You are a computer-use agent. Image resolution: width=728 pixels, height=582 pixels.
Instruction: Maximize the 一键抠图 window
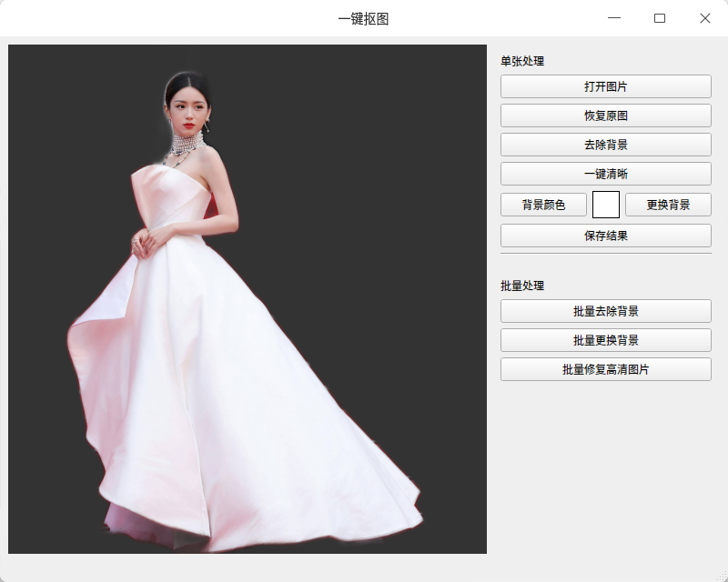pos(659,18)
